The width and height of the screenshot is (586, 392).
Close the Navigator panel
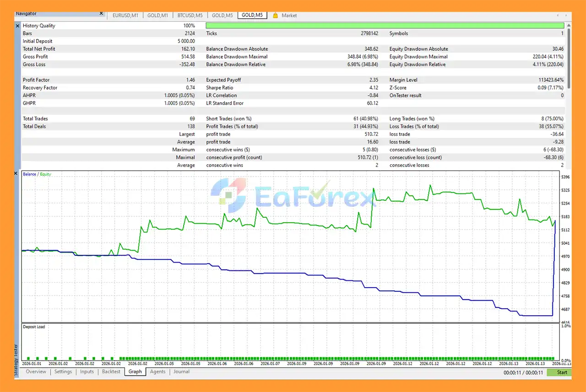(101, 14)
